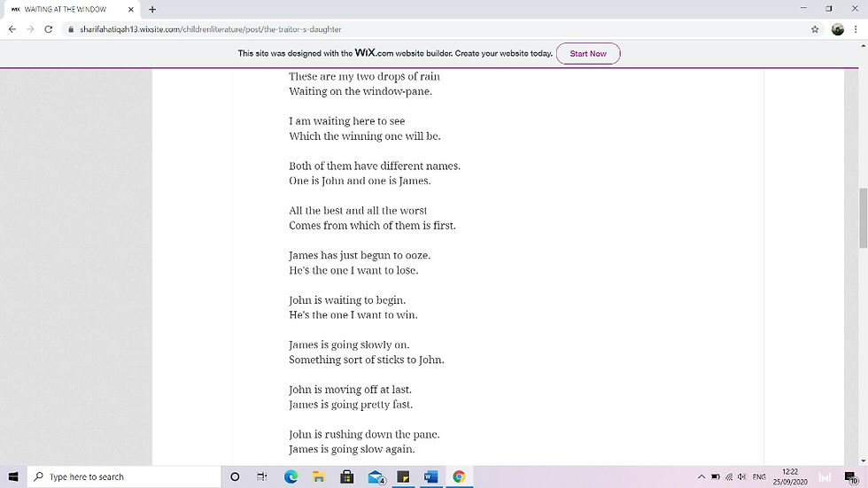This screenshot has width=868, height=488.
Task: Click scrollbar down arrow
Action: point(863,461)
